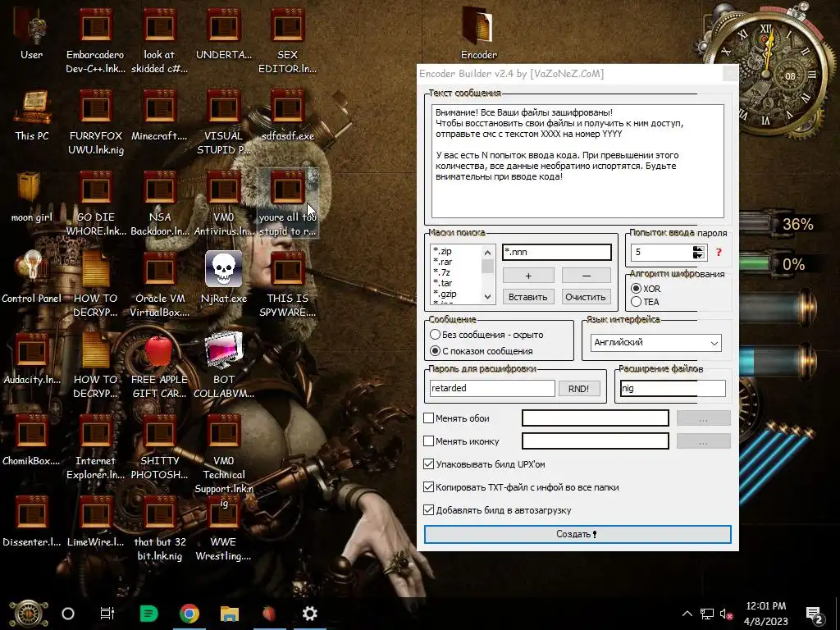
Task: Open the Encoder folder icon on desktop
Action: tap(477, 25)
